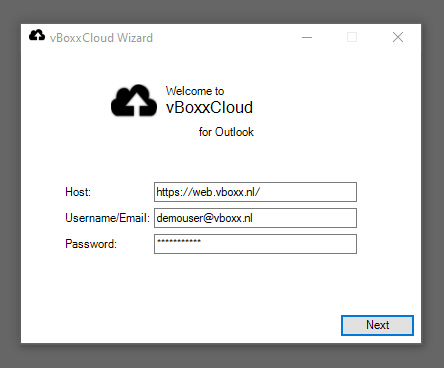Click the "for Outlook" text
Image resolution: width=444 pixels, height=368 pixels.
pyautogui.click(x=226, y=132)
